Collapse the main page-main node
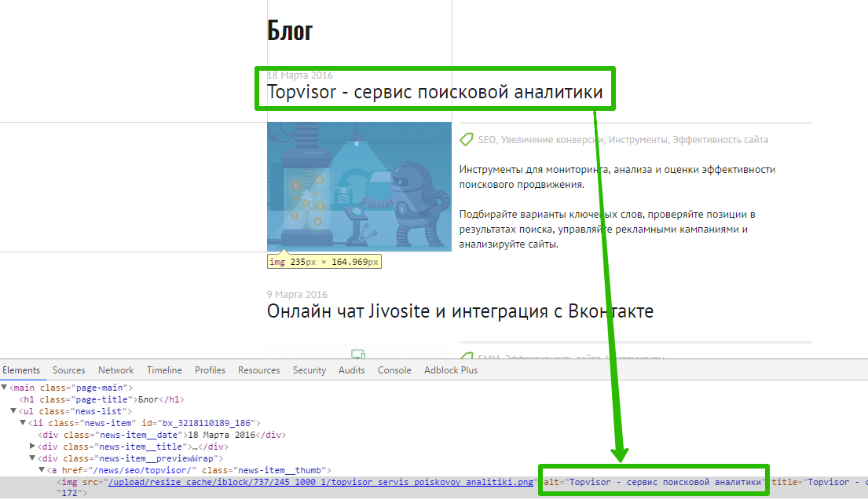 (4, 388)
